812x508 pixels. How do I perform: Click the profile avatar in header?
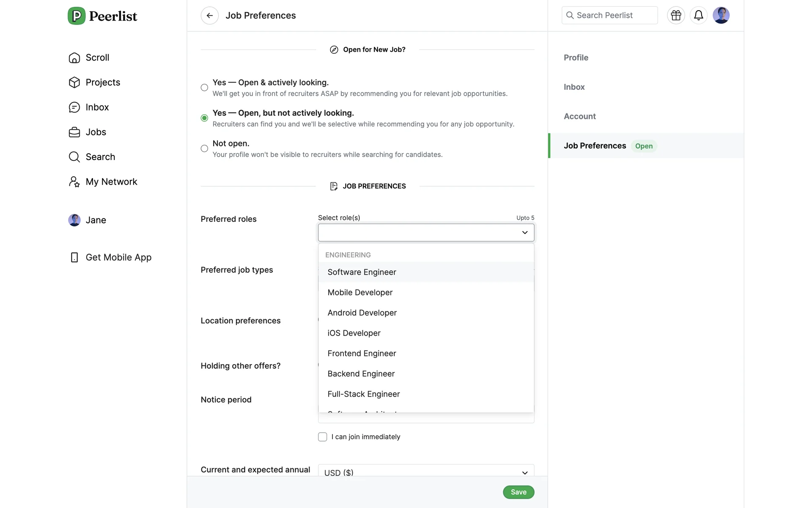coord(721,16)
